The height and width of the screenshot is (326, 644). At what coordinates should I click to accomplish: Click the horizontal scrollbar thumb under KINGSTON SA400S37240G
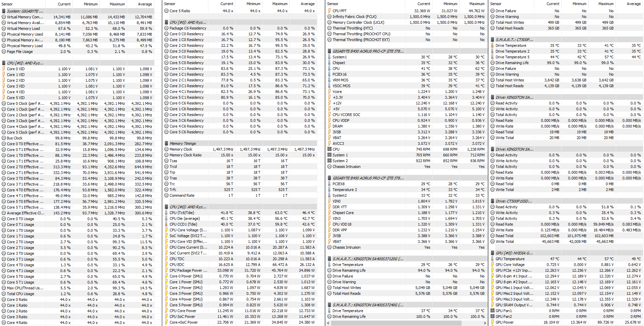397,323
